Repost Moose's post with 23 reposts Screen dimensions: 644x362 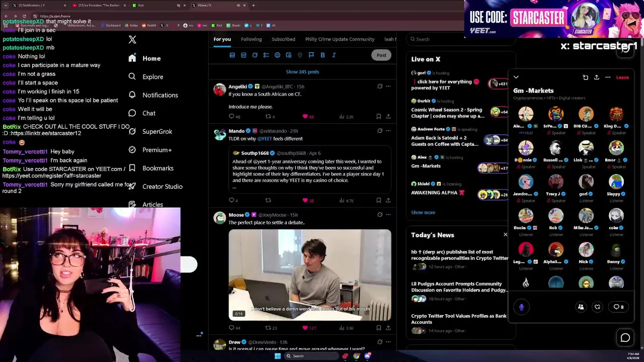pos(268,328)
